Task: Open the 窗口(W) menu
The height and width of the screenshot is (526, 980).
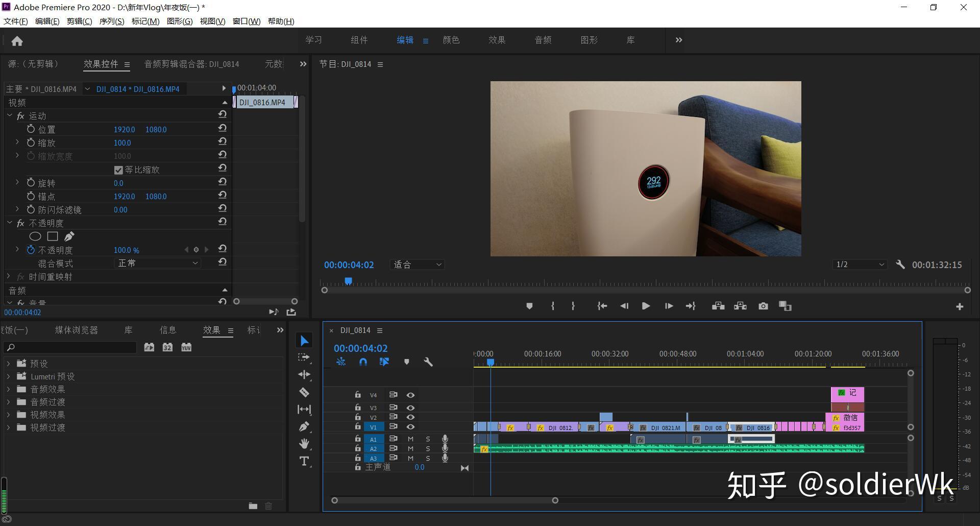Action: pyautogui.click(x=247, y=21)
